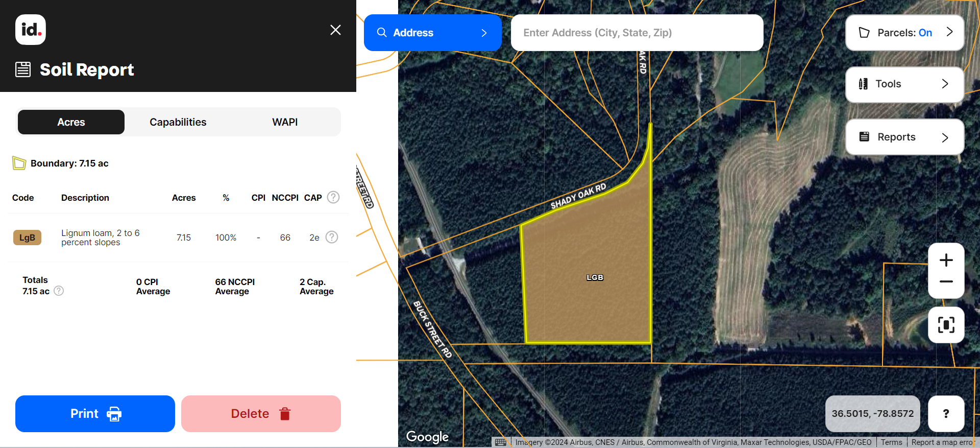Viewport: 980px width, 448px height.
Task: Select the Acres tab
Action: [x=71, y=122]
